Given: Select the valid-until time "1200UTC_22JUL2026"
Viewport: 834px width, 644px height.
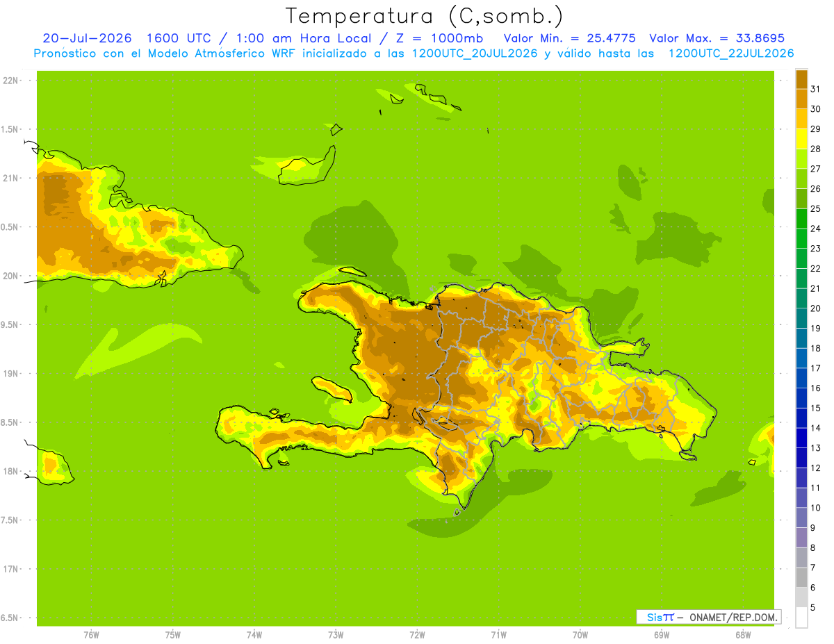Looking at the screenshot, I should (731, 53).
